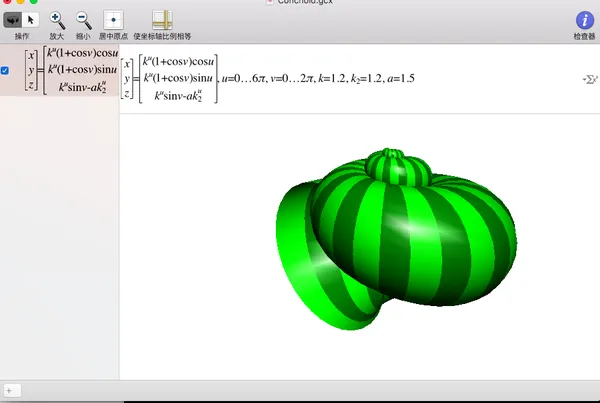This screenshot has height=403, width=600.
Task: Select the arrow pointer tool
Action: click(31, 20)
